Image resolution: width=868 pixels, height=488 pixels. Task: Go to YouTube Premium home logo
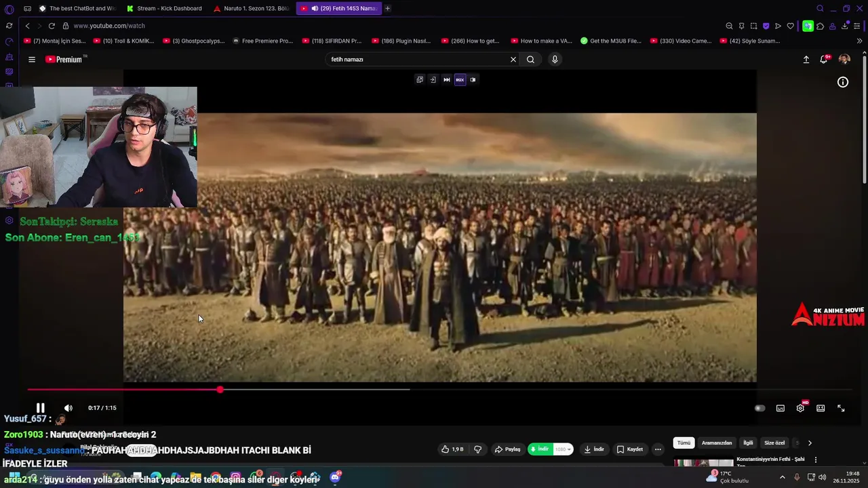pyautogui.click(x=66, y=60)
